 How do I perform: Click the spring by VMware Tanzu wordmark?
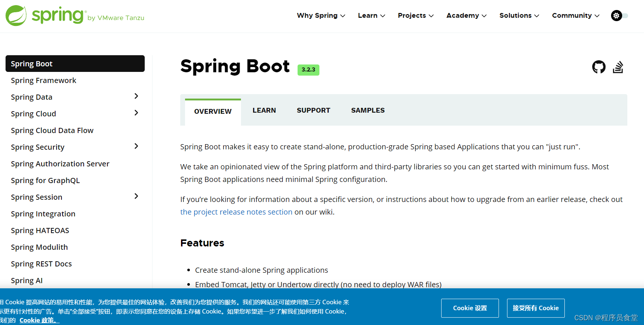(88, 16)
